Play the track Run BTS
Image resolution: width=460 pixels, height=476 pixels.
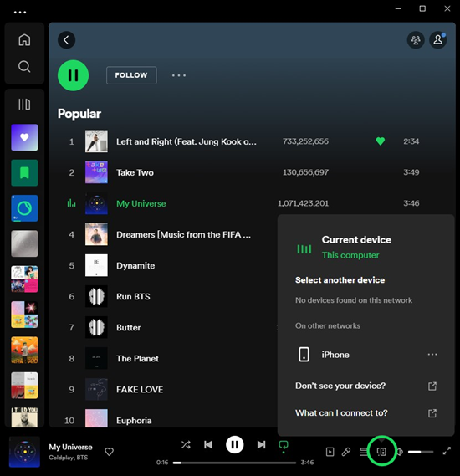(x=133, y=297)
